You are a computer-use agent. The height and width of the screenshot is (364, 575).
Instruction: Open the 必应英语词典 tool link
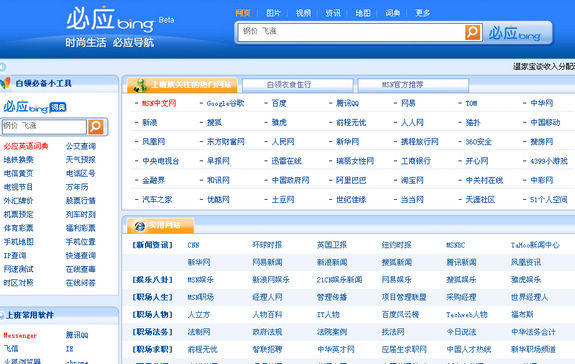click(x=26, y=146)
